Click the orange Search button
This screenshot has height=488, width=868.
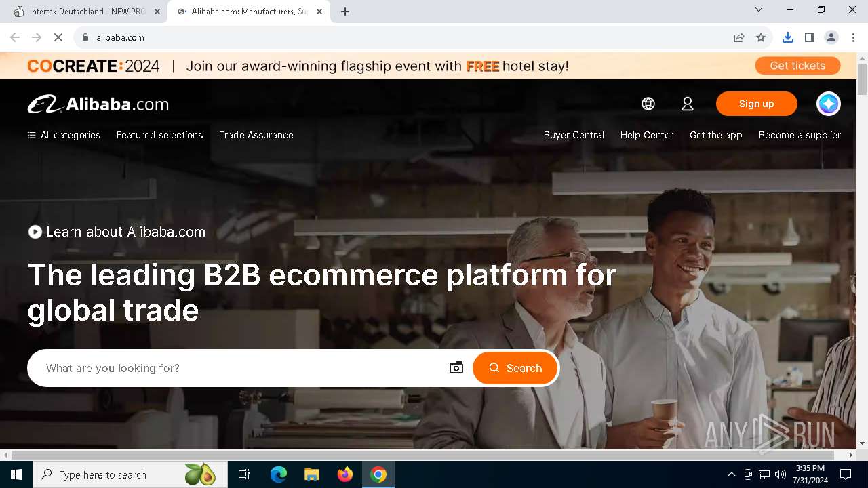click(x=515, y=368)
